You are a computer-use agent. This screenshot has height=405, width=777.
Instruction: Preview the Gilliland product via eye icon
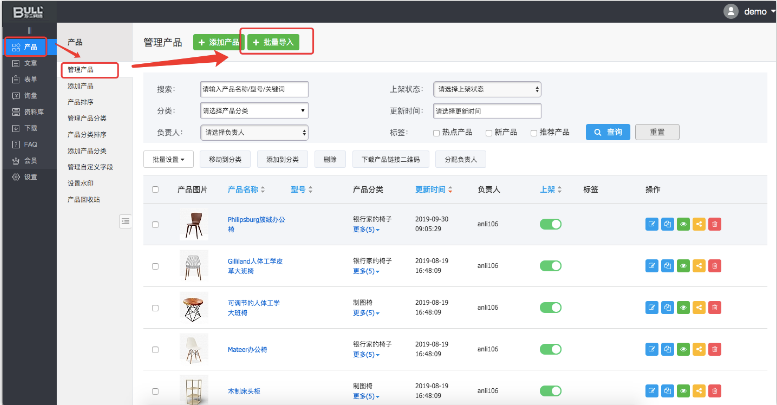pyautogui.click(x=683, y=266)
